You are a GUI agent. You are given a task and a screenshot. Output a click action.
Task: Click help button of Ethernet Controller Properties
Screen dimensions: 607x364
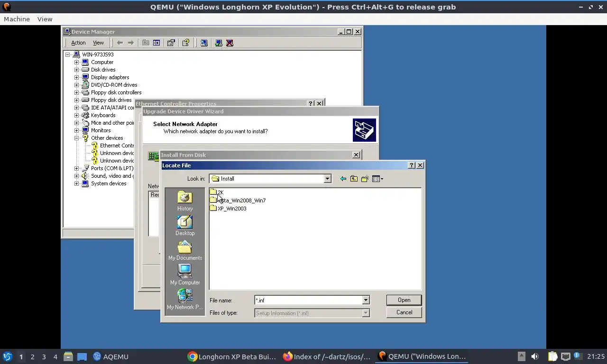pos(311,103)
